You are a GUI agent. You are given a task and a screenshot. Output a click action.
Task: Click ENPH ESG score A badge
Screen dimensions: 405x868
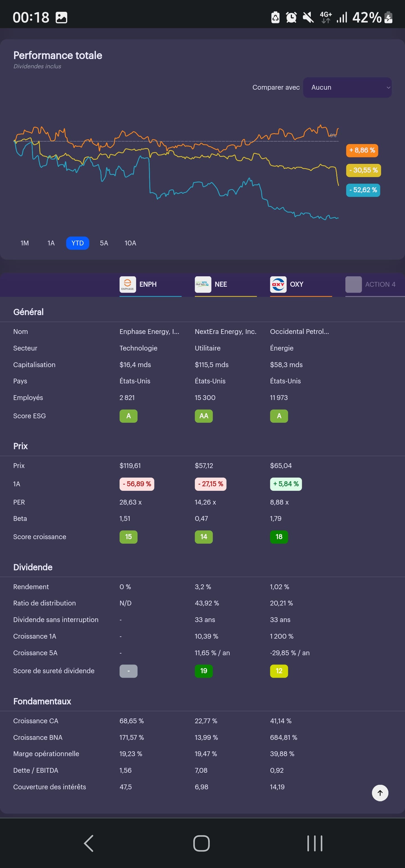pos(129,416)
